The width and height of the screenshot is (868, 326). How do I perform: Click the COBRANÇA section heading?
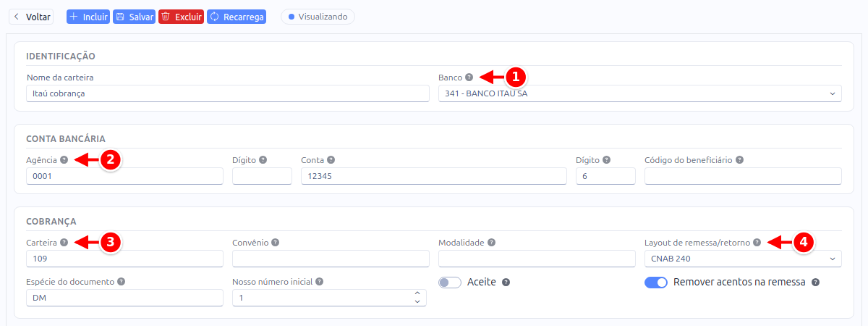point(51,222)
